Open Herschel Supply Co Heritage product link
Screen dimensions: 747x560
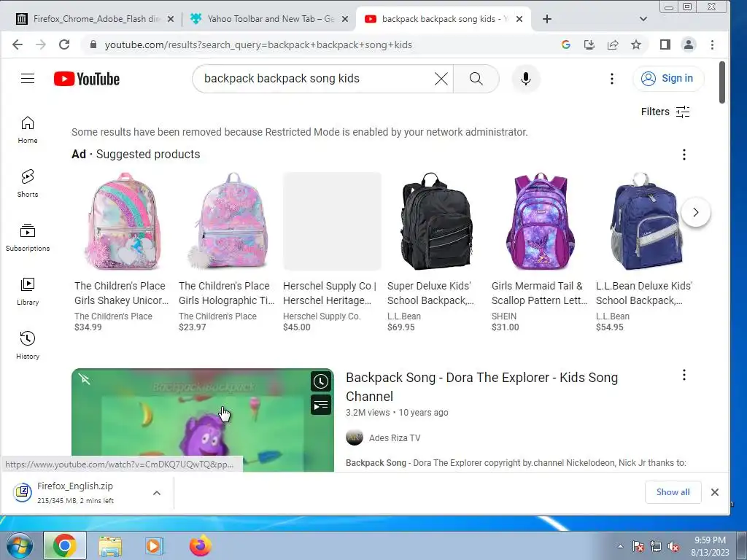click(x=330, y=293)
